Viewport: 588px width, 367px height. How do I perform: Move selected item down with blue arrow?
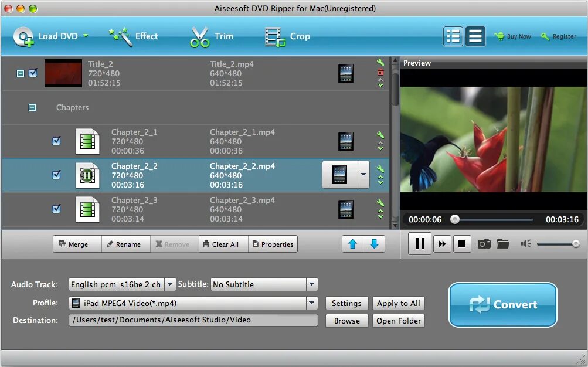(x=374, y=244)
